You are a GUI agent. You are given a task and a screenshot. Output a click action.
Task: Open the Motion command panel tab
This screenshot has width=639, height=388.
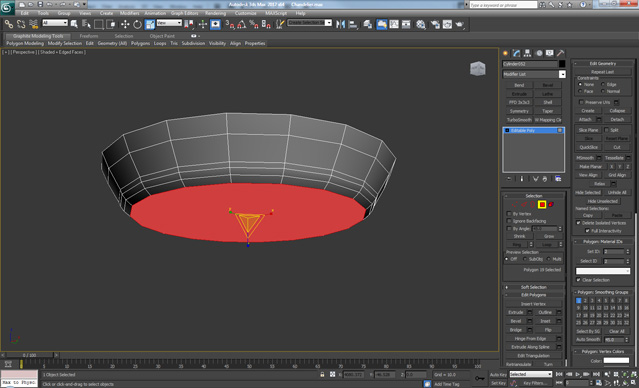click(x=539, y=53)
